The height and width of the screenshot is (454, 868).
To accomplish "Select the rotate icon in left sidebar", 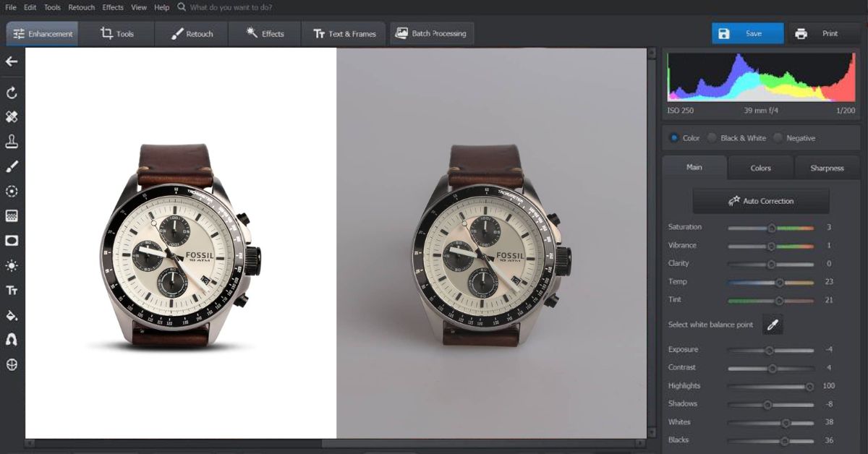I will pyautogui.click(x=12, y=93).
